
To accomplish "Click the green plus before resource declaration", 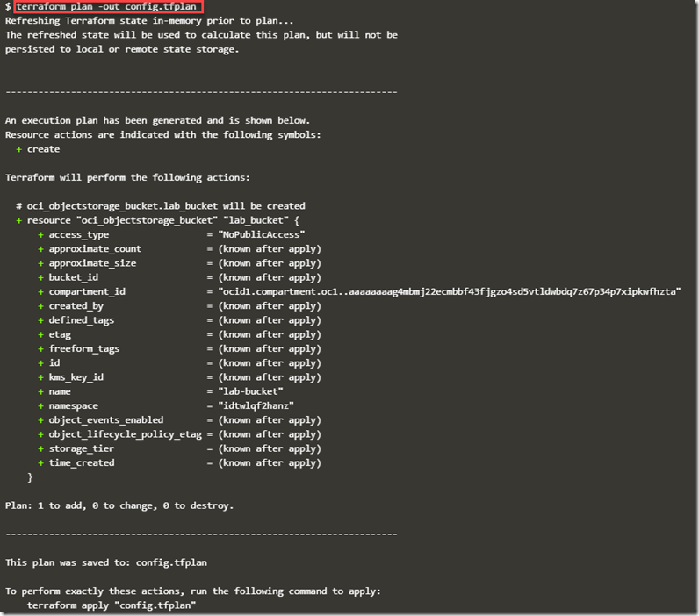I will (19, 220).
